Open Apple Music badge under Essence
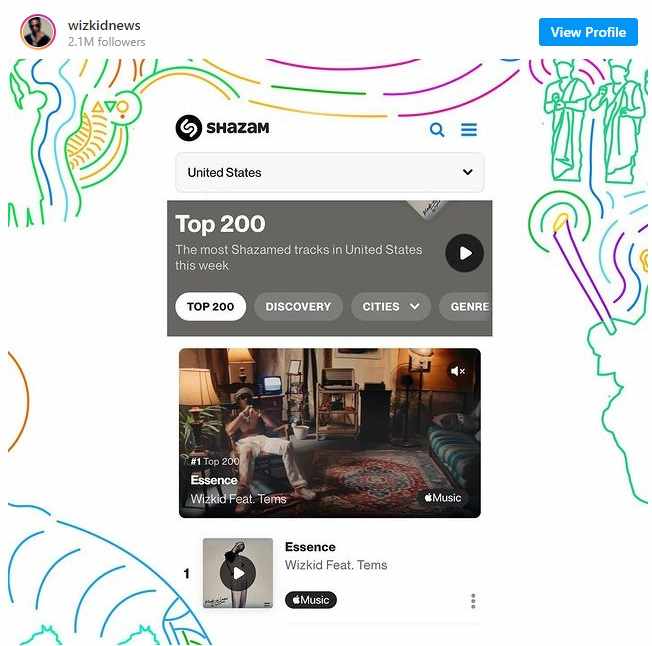This screenshot has height=646, width=652. point(311,600)
